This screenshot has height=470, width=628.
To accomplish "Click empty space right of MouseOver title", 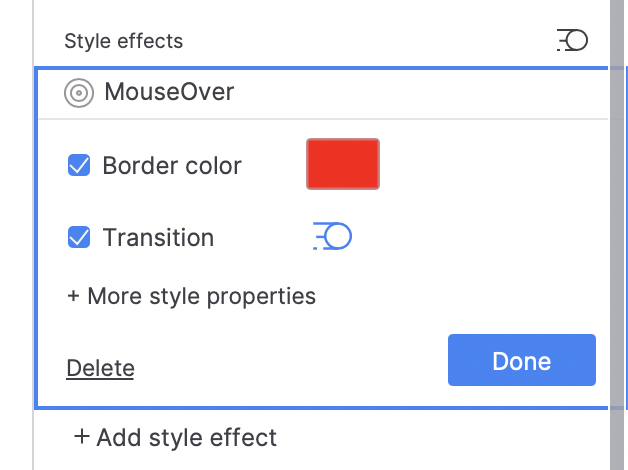I will coord(420,93).
